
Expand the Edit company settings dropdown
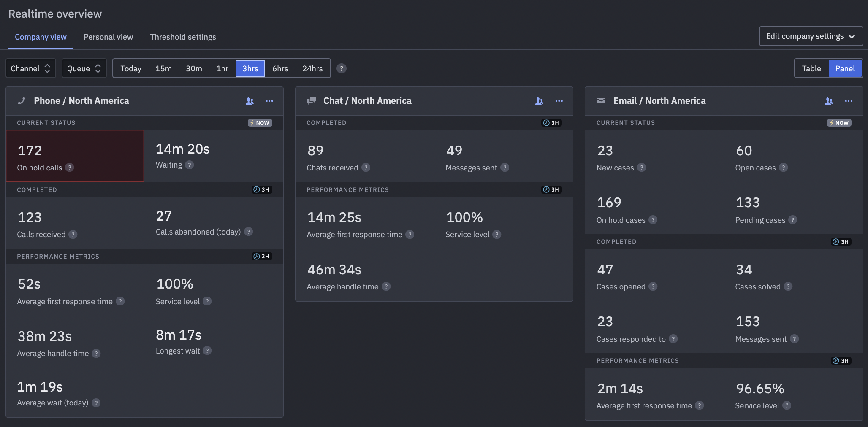tap(810, 36)
